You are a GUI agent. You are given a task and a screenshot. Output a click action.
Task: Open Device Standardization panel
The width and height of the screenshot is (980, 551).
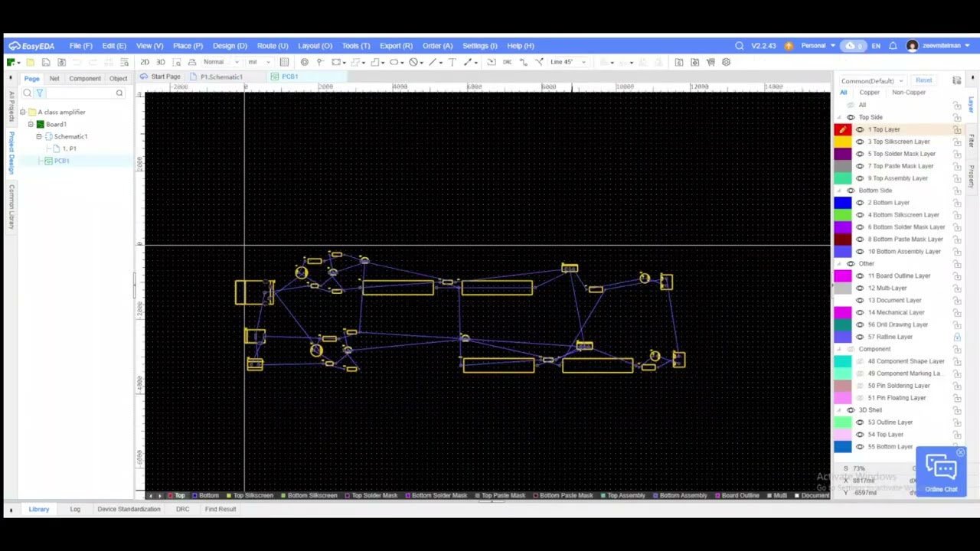pos(129,509)
